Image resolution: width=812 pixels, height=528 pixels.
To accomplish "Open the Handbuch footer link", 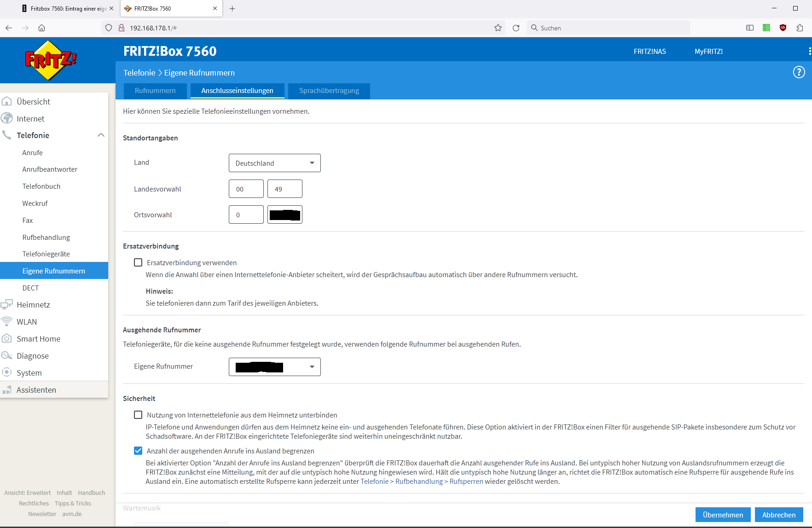I will click(x=92, y=493).
